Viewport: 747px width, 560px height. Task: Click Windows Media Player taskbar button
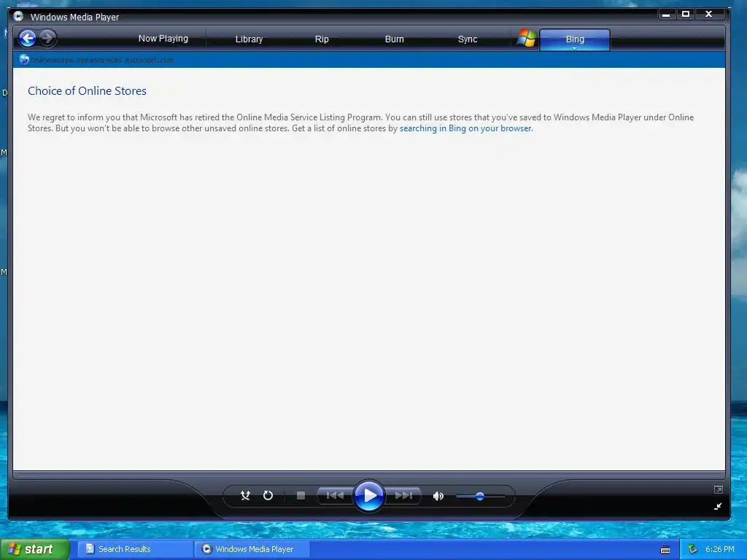pyautogui.click(x=252, y=549)
